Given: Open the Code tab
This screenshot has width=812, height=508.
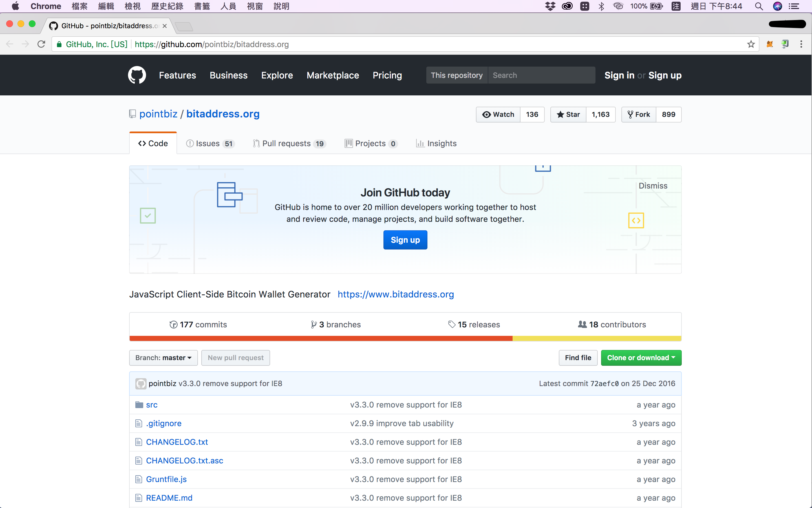Looking at the screenshot, I should 153,143.
